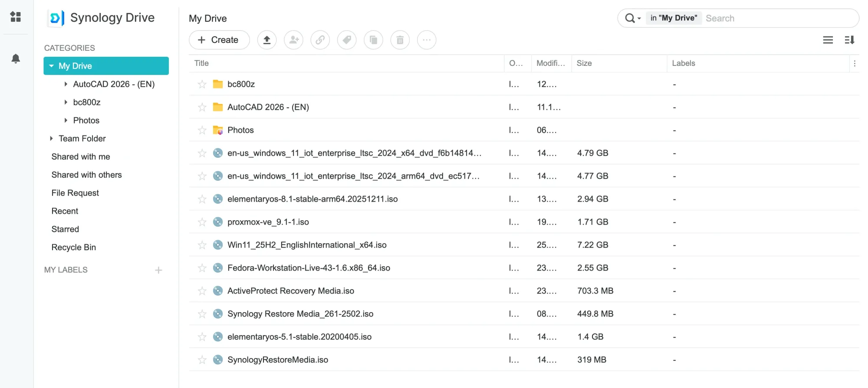The width and height of the screenshot is (868, 388).
Task: Star the proxmox-ve_9.1-1.iso file
Action: 202,222
